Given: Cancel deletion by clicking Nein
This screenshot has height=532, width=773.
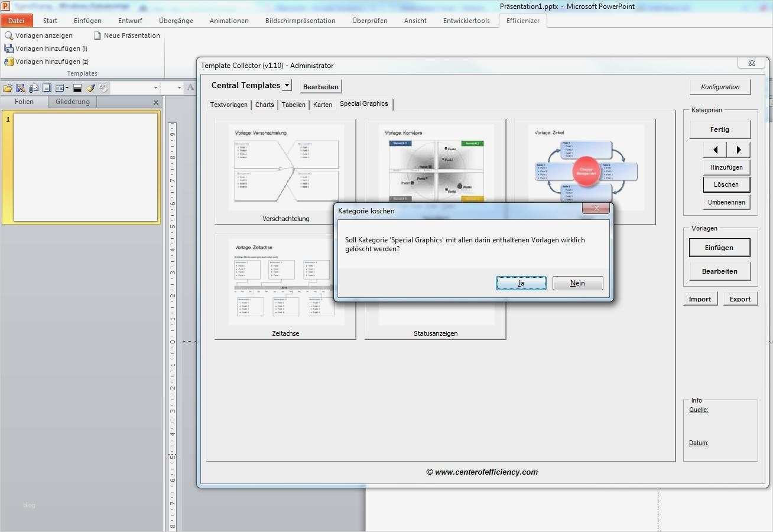Looking at the screenshot, I should (x=577, y=283).
